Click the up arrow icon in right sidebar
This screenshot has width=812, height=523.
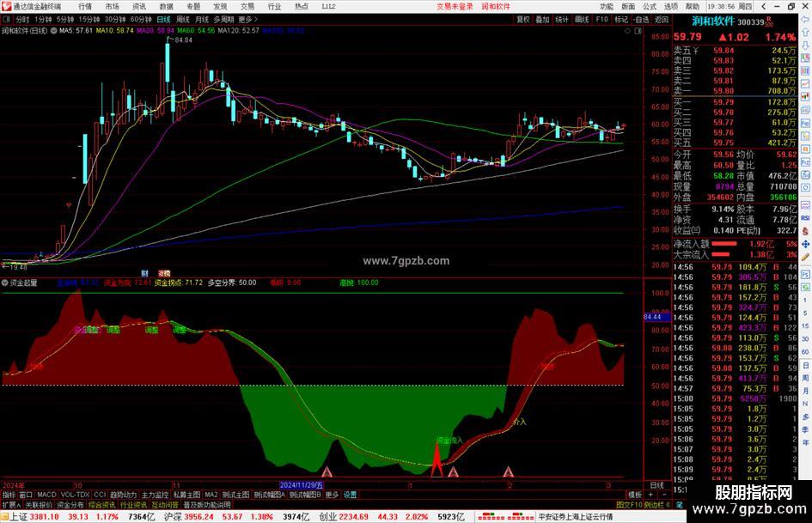805,32
